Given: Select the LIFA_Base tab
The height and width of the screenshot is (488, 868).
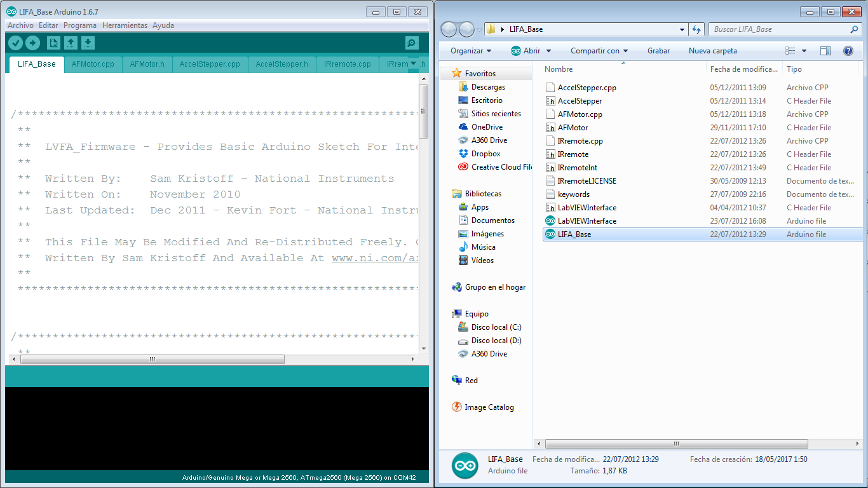Looking at the screenshot, I should (37, 64).
